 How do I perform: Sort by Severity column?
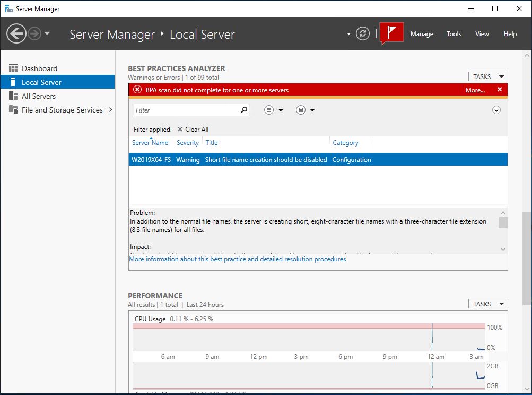coord(188,143)
